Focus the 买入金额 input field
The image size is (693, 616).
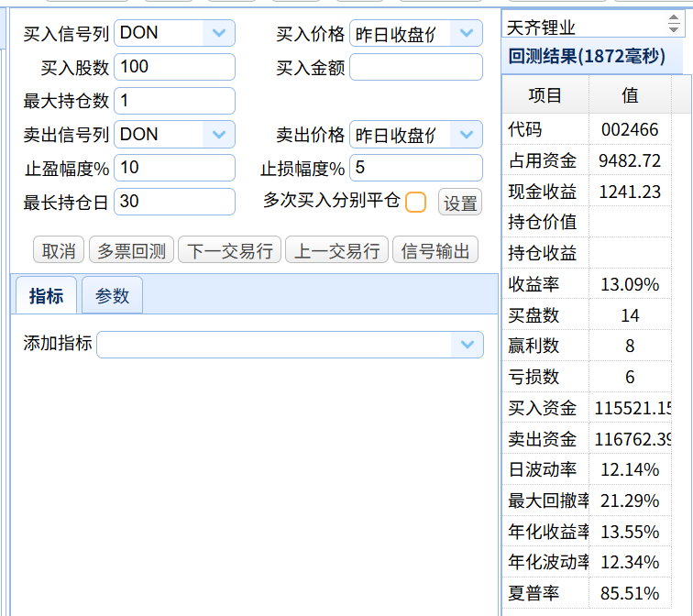click(x=416, y=67)
